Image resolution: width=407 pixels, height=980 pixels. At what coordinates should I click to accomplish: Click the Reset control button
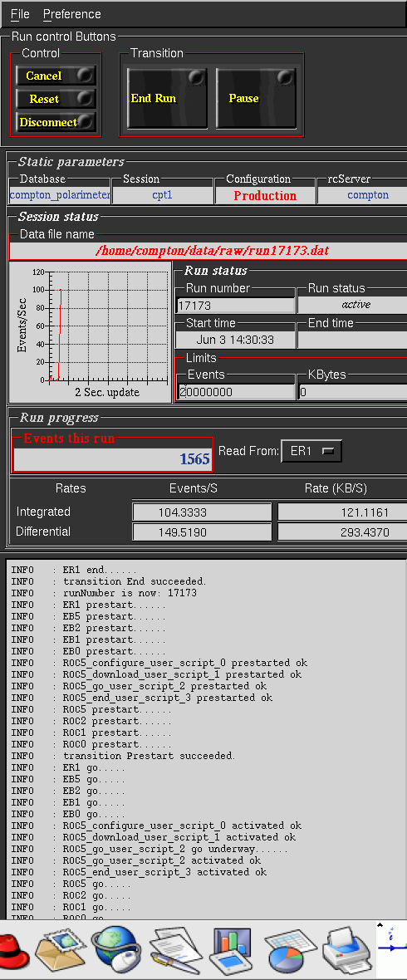56,99
